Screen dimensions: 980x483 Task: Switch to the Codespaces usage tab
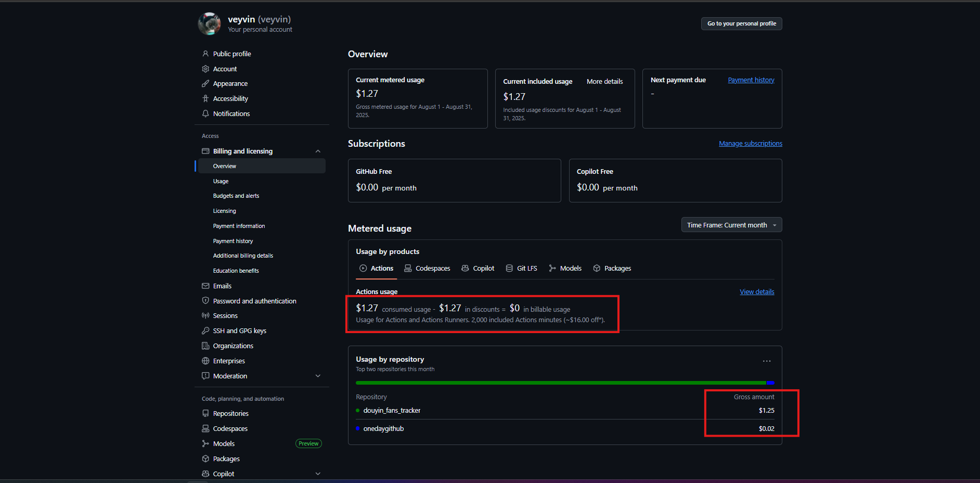point(427,269)
